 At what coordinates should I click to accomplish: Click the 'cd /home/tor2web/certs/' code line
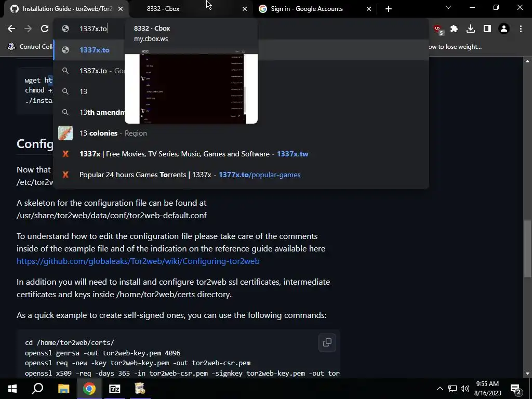click(x=70, y=343)
